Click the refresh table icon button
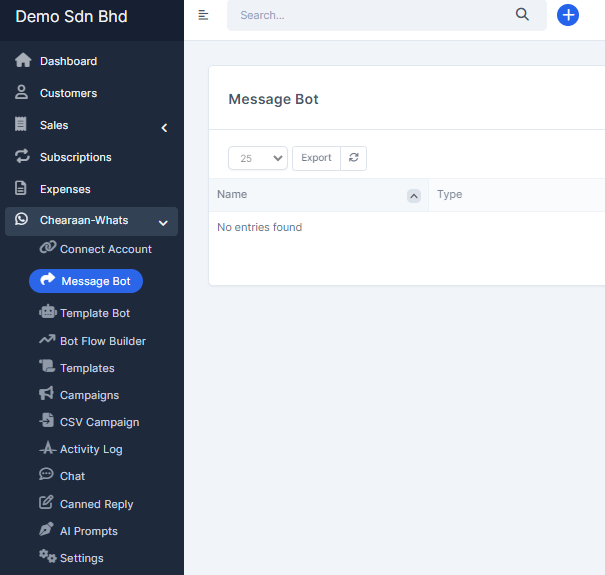The width and height of the screenshot is (605, 575). click(x=354, y=158)
